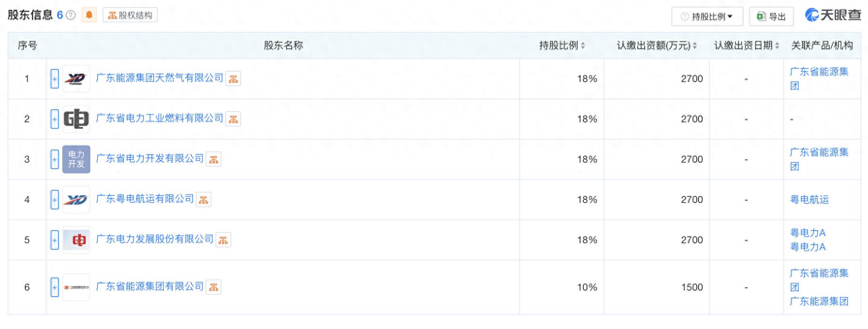
Task: Expand row 3 plus toggle
Action: pyautogui.click(x=55, y=159)
